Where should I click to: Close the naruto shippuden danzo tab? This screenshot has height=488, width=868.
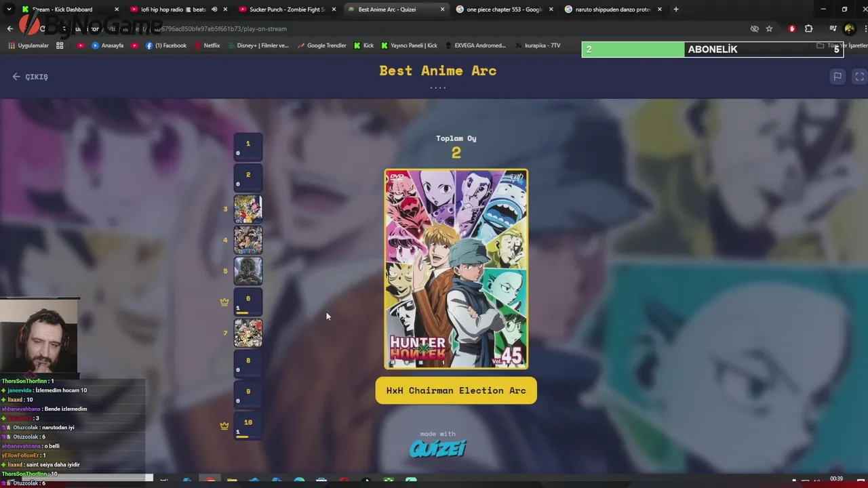(659, 9)
